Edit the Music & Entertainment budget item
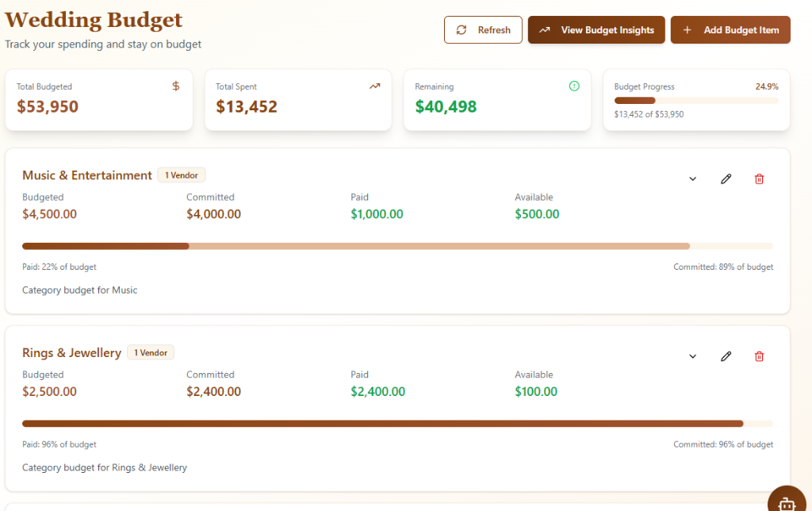The image size is (812, 511). coord(726,179)
